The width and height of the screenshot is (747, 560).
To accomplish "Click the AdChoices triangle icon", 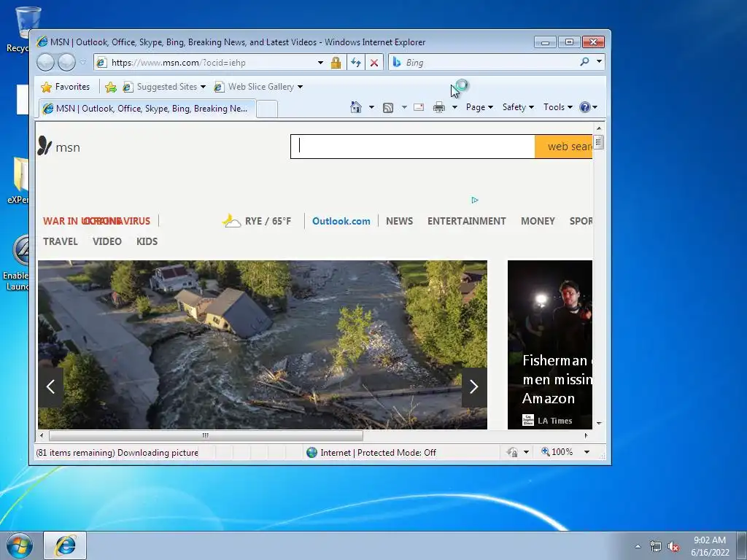I will coord(474,200).
